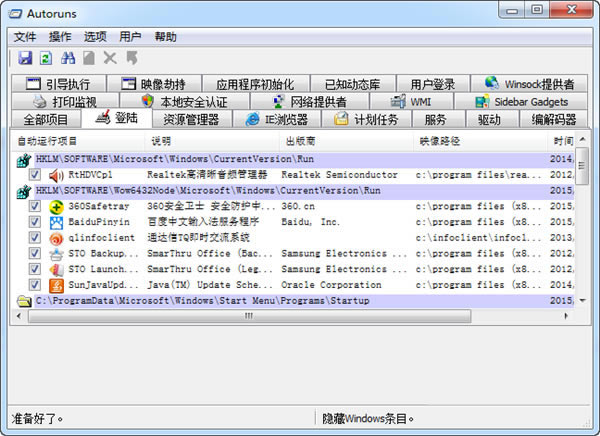Open the 帮助 menu
Image resolution: width=600 pixels, height=436 pixels.
pos(165,37)
